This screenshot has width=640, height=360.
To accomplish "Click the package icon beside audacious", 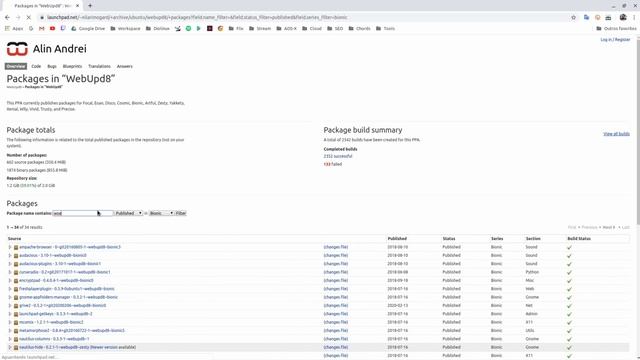I will coord(16,256).
